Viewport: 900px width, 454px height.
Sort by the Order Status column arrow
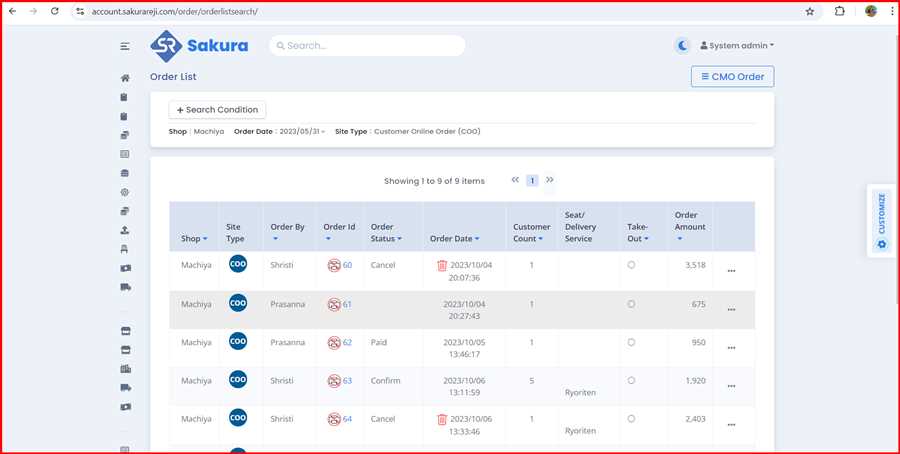click(399, 239)
